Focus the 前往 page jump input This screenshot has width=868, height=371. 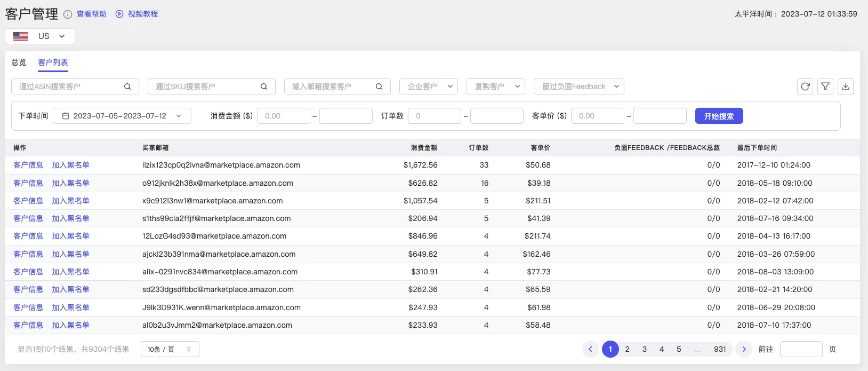click(x=801, y=349)
